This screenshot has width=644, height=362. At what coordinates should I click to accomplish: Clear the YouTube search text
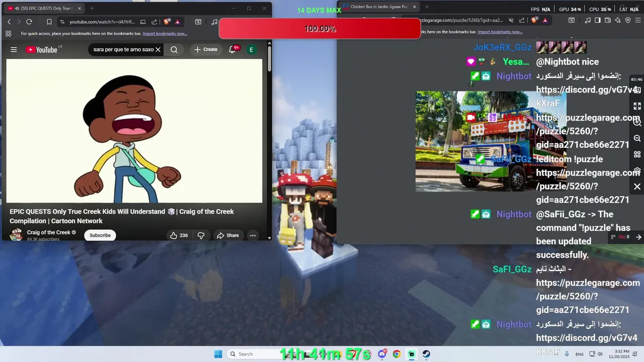click(x=158, y=50)
